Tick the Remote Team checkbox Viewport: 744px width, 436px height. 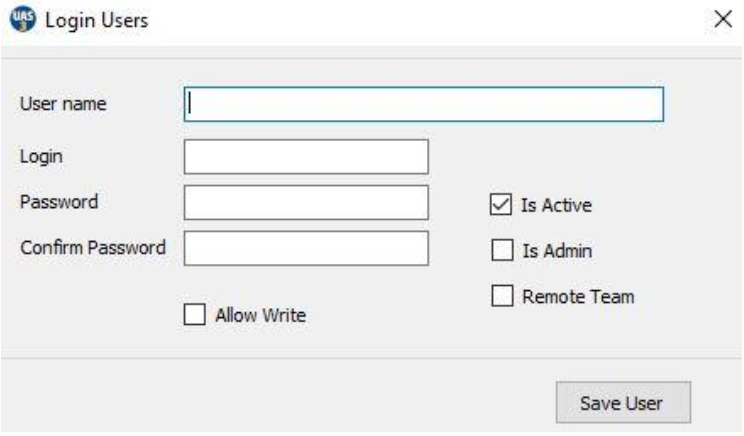click(x=501, y=296)
